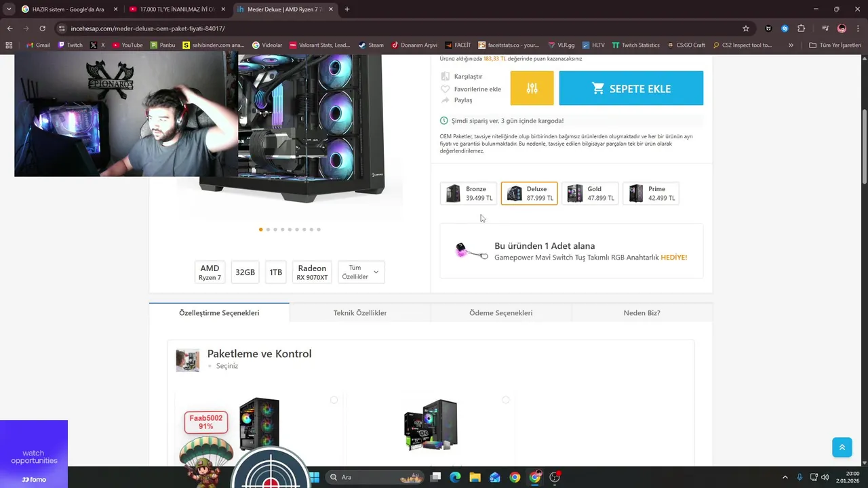This screenshot has height=488, width=868.
Task: Select second Paketleme ve Kontrol option radio
Action: [505, 400]
